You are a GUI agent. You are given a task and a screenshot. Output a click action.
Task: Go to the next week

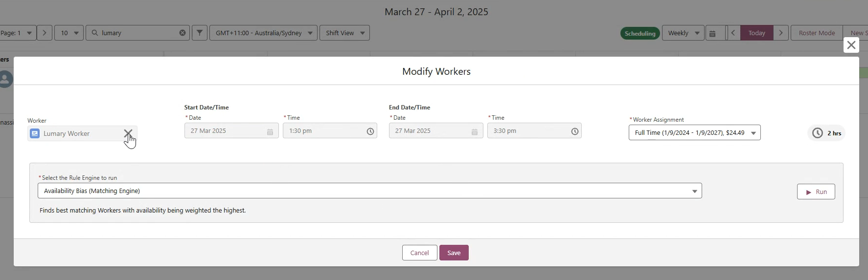coord(781,33)
